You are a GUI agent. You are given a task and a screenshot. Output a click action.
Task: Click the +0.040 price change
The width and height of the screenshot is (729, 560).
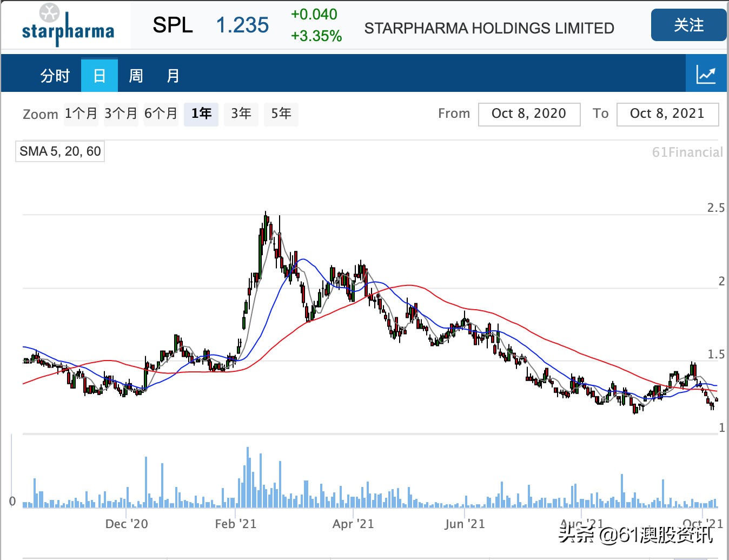point(314,15)
